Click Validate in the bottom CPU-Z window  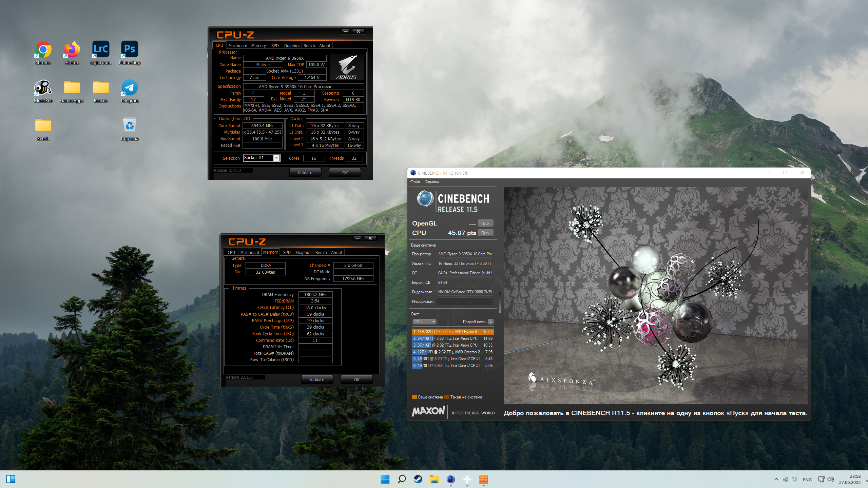click(317, 379)
